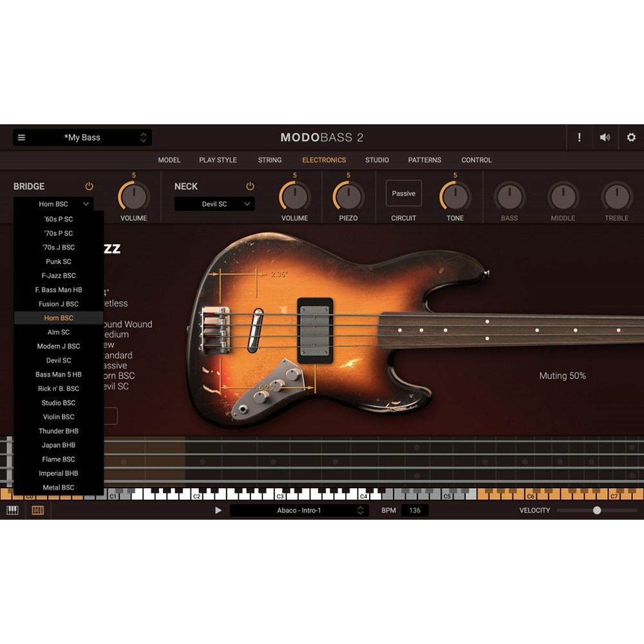Choose Alm SC pickup
Screen dimensions: 644x644
coord(59,332)
